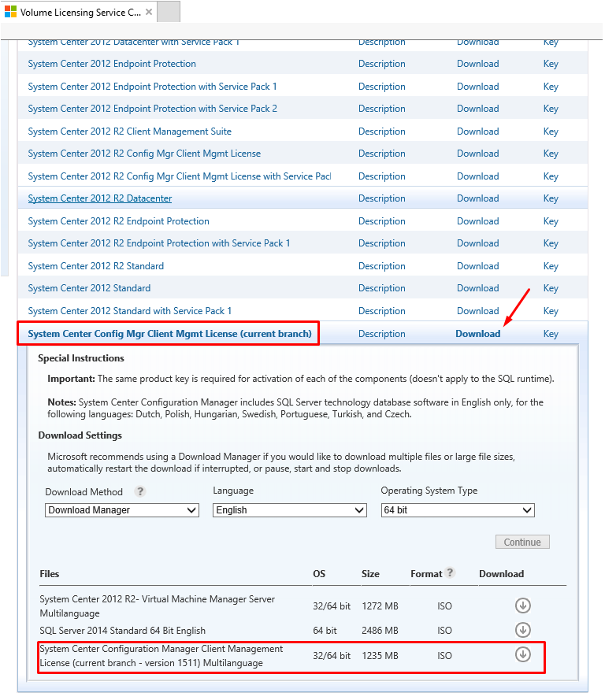Switch to Volume Licensing Service Center tab
Image resolution: width=605 pixels, height=700 pixels.
[x=79, y=12]
